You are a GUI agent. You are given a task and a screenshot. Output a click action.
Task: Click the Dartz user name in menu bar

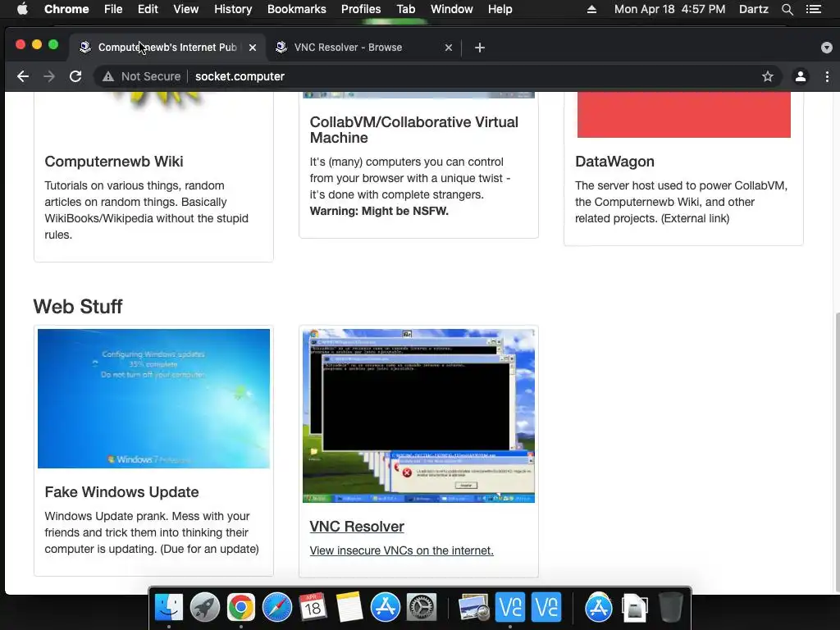tap(753, 9)
